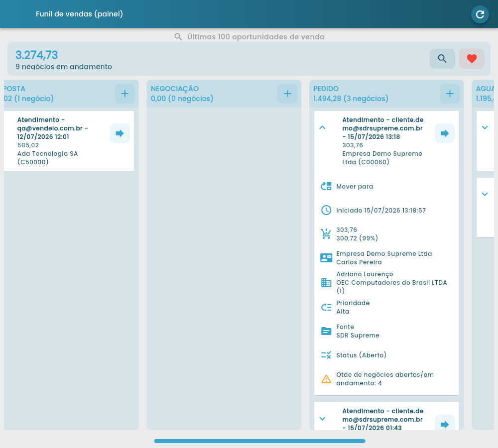Add a deal to the Negociação column
498x448 pixels.
coord(287,94)
